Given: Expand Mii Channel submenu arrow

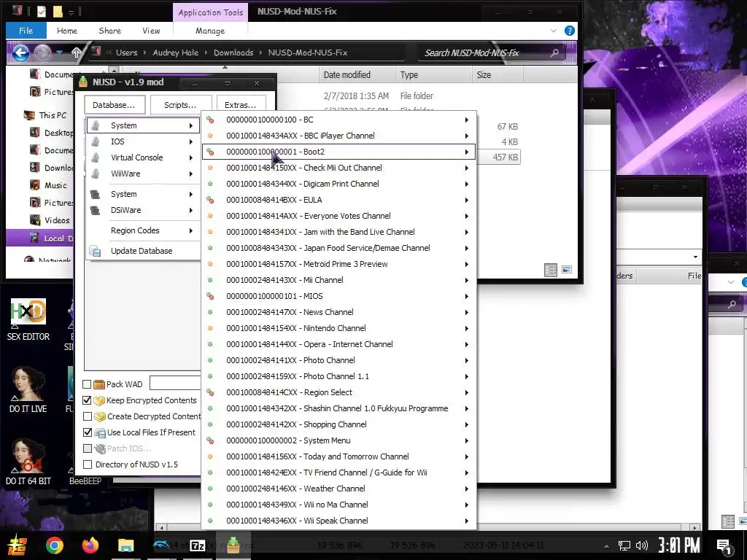Looking at the screenshot, I should pyautogui.click(x=467, y=280).
